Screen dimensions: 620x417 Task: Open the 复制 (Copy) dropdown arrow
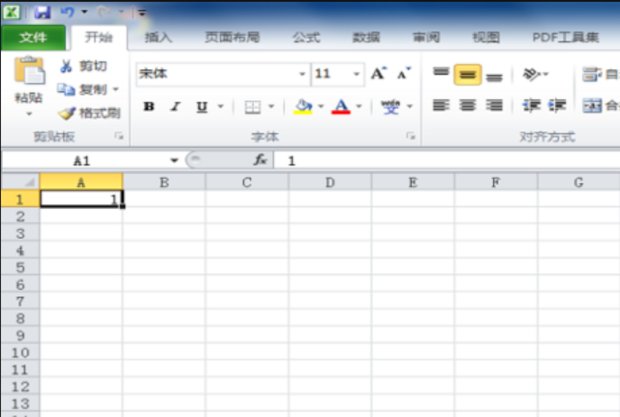pos(115,90)
